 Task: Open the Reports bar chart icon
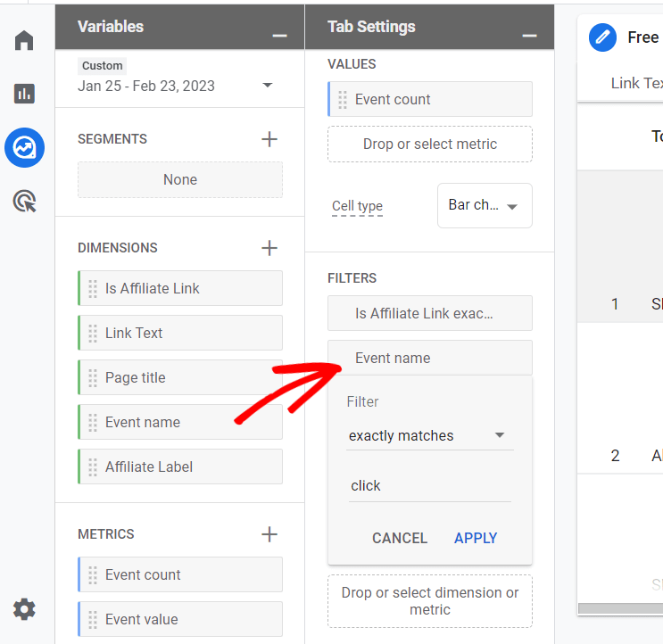(24, 94)
